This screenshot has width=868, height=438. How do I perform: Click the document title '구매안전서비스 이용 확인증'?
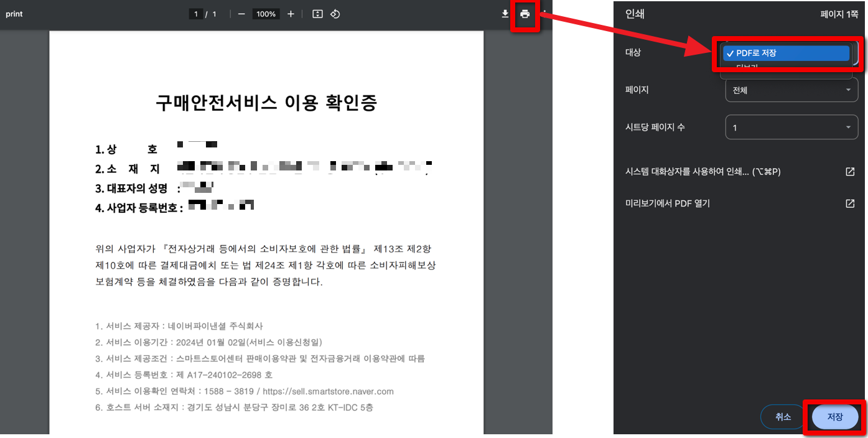click(266, 103)
